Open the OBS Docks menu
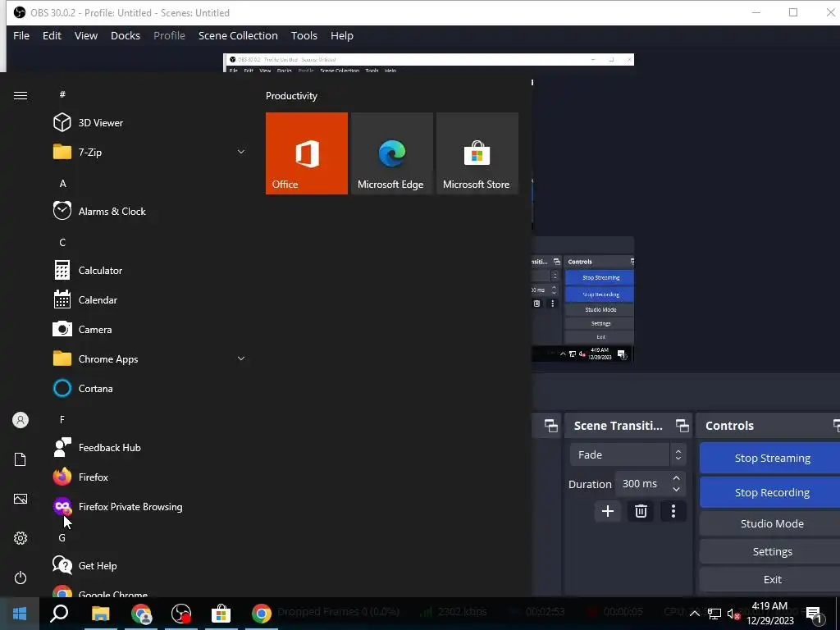This screenshot has width=840, height=630. (x=126, y=35)
